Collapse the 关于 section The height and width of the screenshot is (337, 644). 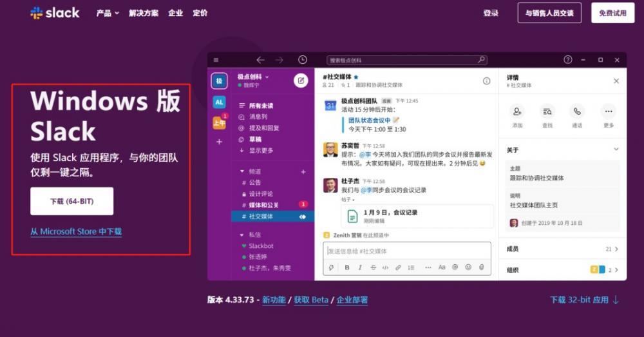[x=616, y=149]
